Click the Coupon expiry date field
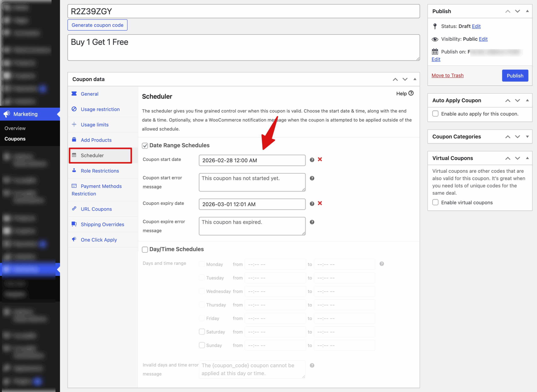 (x=252, y=204)
